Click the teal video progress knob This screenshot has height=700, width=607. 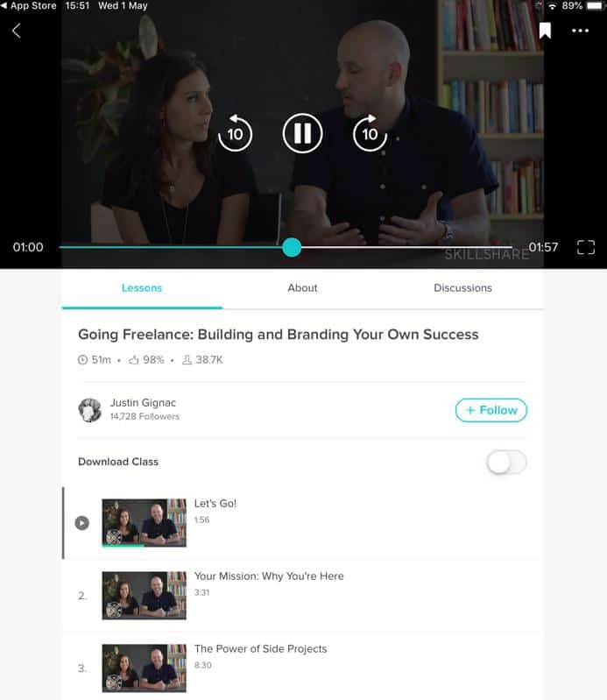pos(292,247)
